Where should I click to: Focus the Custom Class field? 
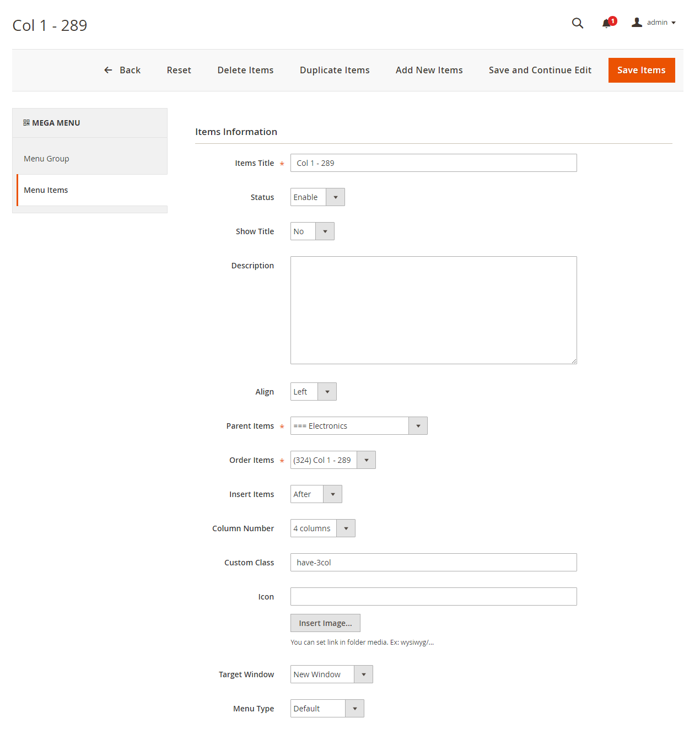434,563
